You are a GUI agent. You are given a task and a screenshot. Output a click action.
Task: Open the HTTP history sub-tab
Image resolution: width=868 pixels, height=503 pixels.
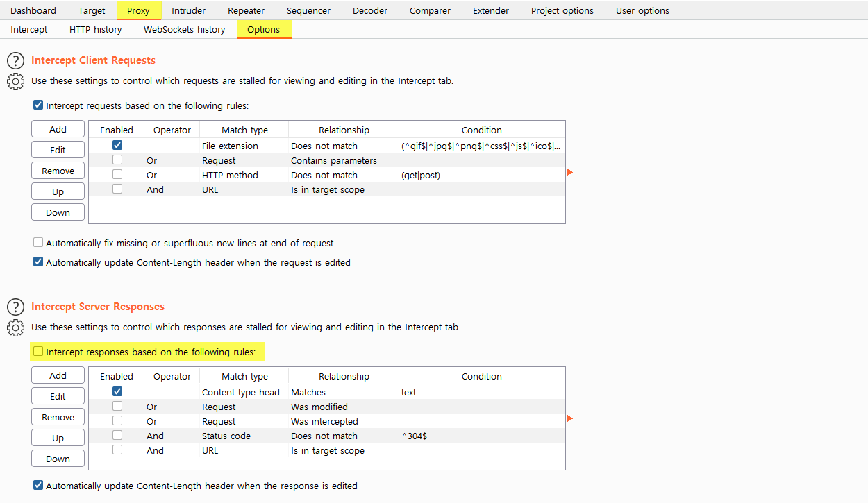[x=96, y=29]
